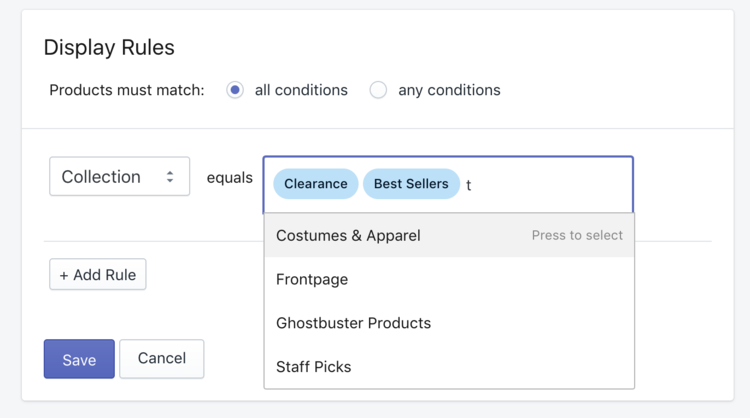
Task: Select the "any conditions" radio button
Action: click(x=378, y=90)
